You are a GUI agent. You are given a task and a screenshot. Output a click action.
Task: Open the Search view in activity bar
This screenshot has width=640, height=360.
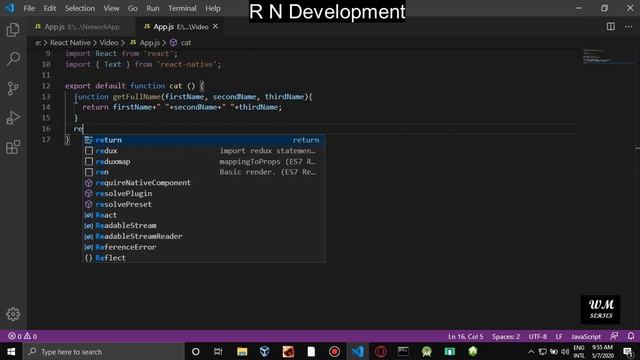(13, 59)
